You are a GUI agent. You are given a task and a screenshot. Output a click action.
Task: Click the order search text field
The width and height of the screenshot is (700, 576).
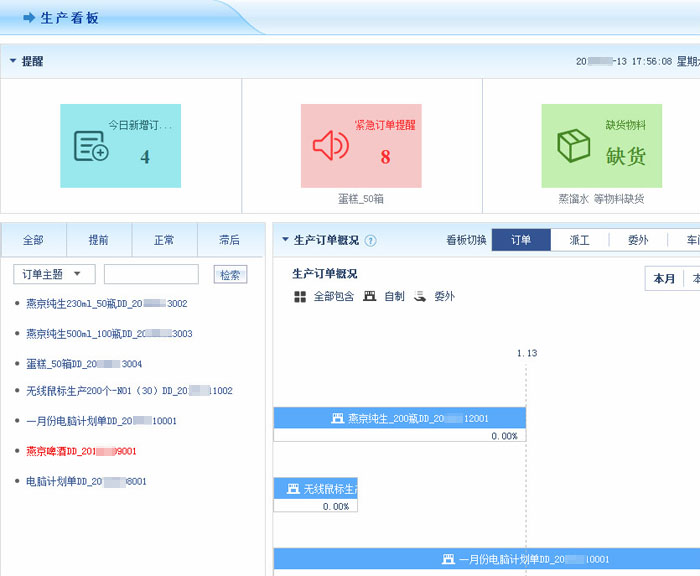tap(151, 274)
